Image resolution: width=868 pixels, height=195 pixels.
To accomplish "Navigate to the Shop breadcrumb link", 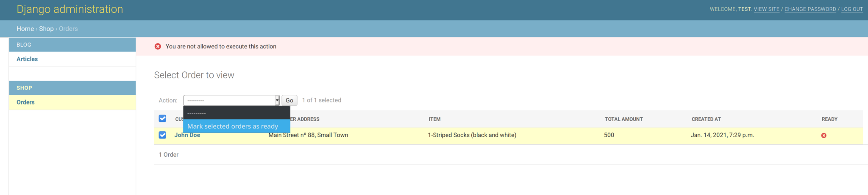I will tap(46, 29).
